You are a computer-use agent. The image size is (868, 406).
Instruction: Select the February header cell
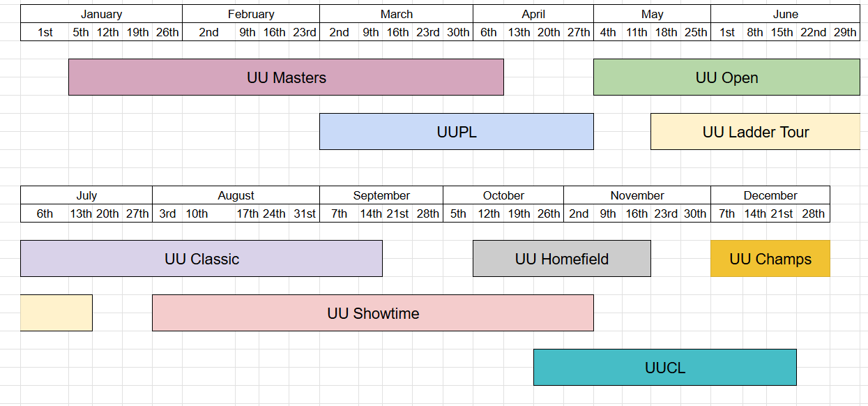(x=251, y=14)
